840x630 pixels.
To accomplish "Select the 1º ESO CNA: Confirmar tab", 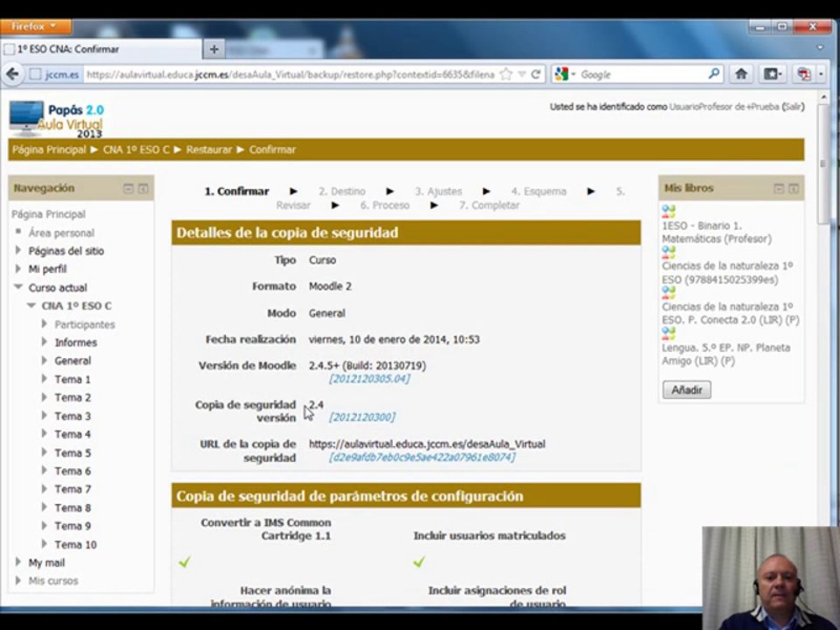I will 102,49.
